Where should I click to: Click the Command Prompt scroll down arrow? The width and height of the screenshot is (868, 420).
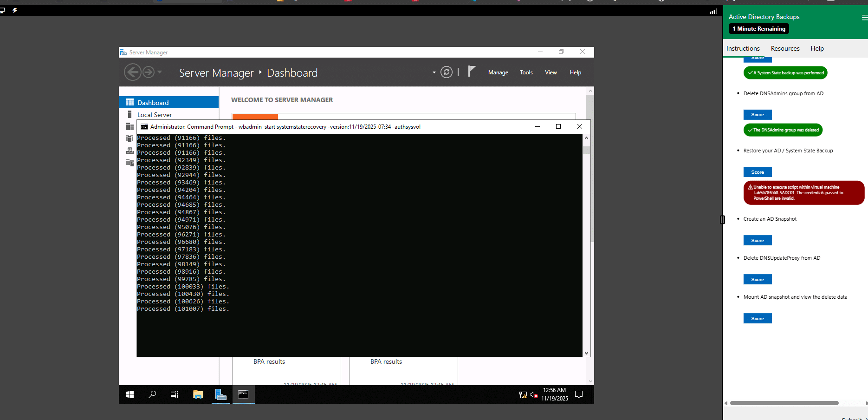(x=586, y=353)
